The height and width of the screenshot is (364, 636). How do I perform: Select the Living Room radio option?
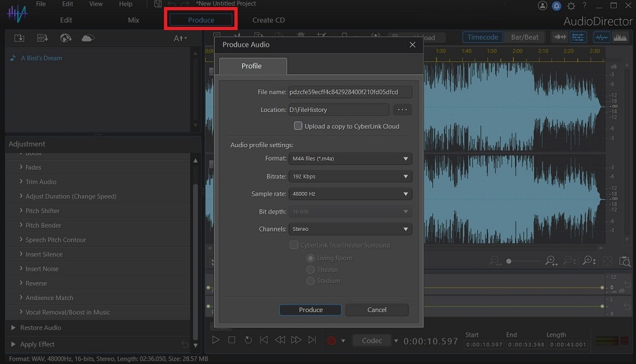tap(310, 258)
